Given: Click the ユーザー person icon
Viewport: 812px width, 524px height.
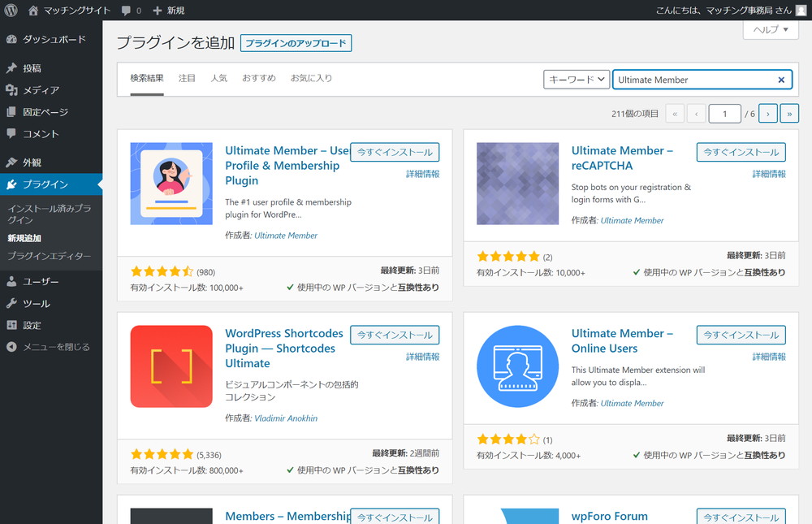Looking at the screenshot, I should point(11,281).
